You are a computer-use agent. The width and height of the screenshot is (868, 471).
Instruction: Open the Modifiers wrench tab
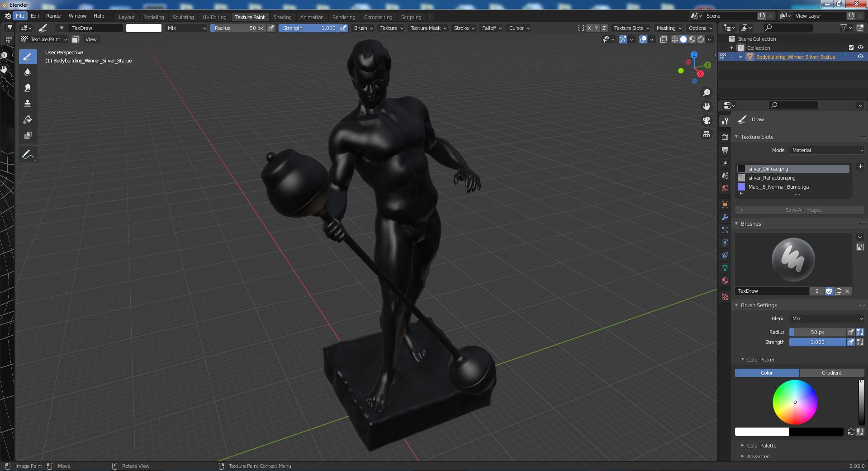pyautogui.click(x=725, y=217)
